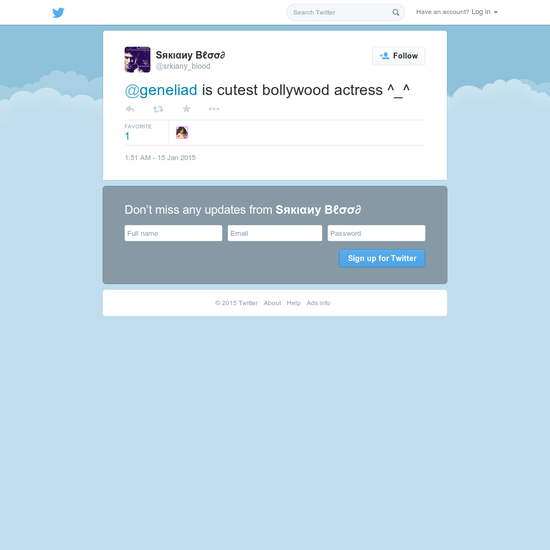
Task: Retweet this tweet
Action: pos(158,109)
